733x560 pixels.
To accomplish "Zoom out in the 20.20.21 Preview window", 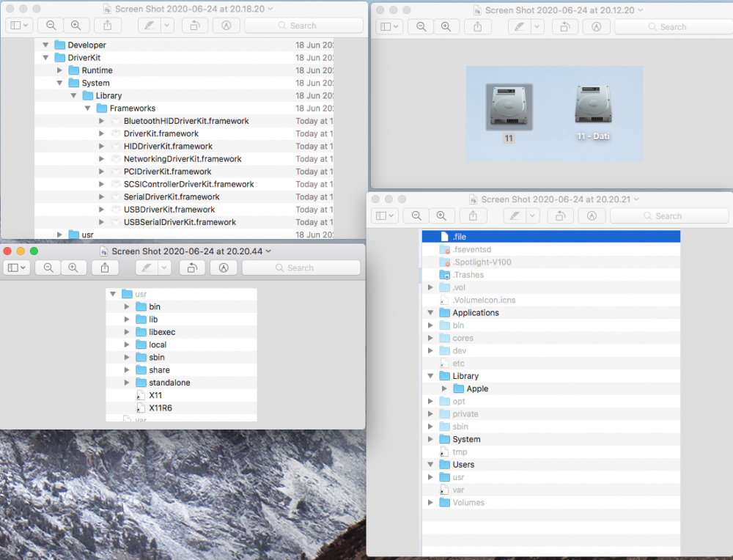I will point(416,215).
